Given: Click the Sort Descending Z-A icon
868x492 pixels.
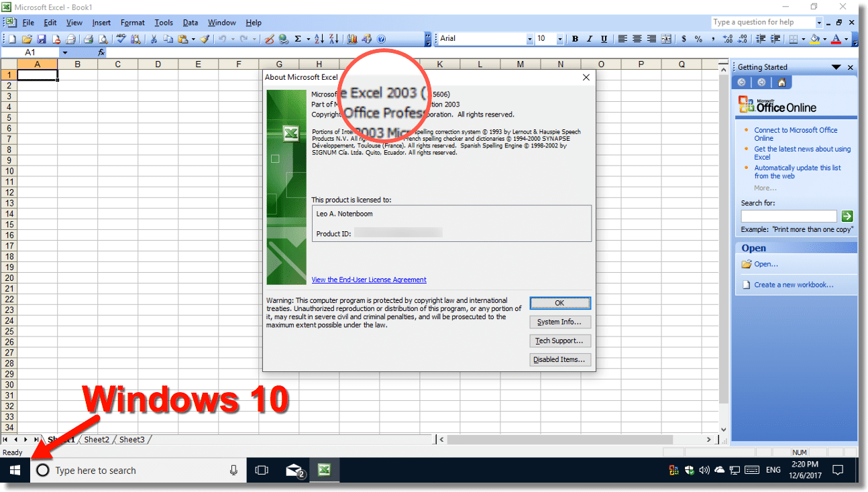Looking at the screenshot, I should pos(334,39).
